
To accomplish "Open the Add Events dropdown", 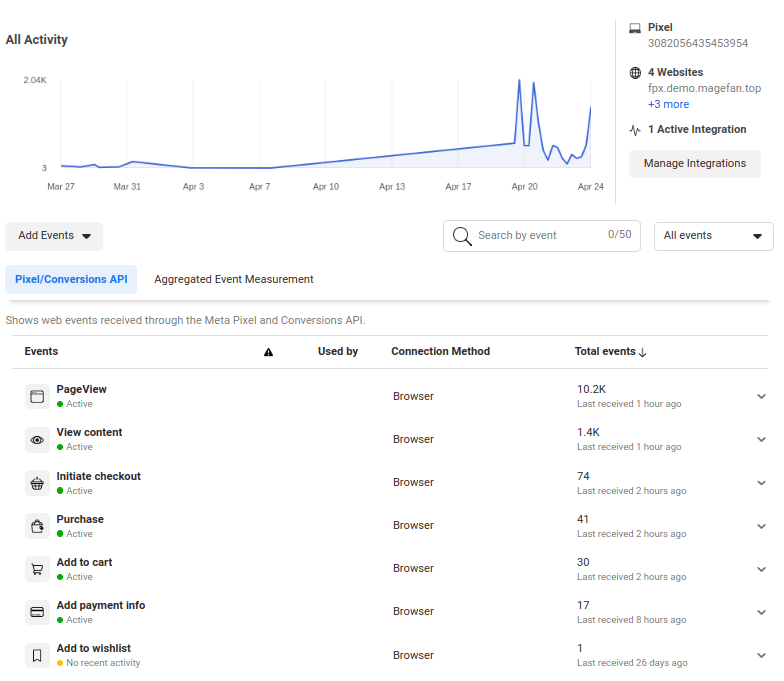I will point(54,236).
